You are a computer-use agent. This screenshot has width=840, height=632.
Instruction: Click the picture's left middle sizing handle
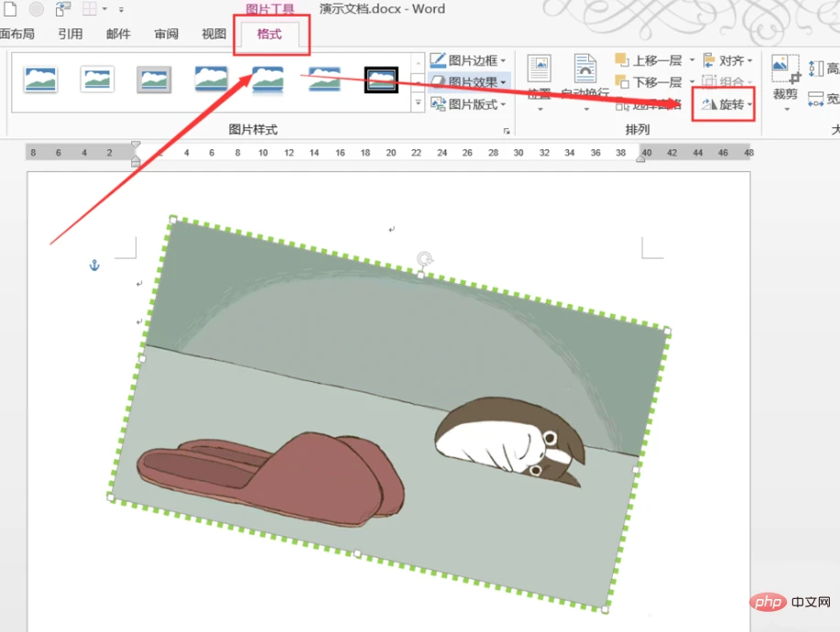(141, 358)
